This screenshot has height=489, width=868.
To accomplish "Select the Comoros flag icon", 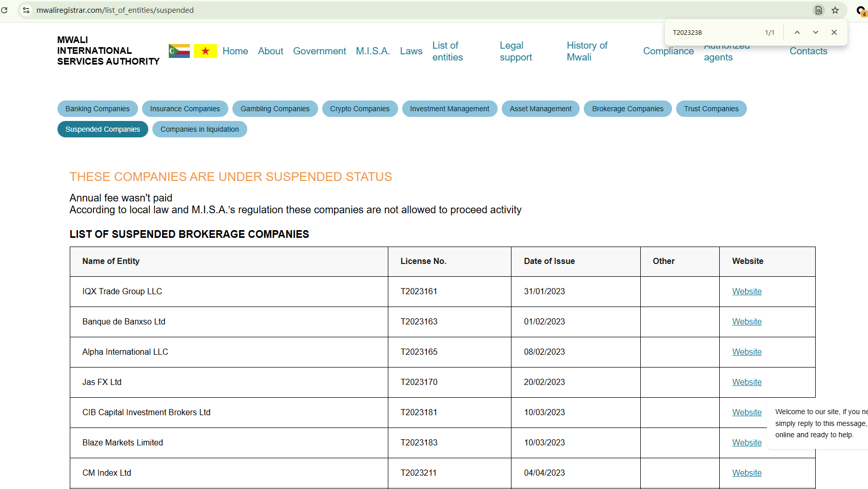I will [x=179, y=51].
